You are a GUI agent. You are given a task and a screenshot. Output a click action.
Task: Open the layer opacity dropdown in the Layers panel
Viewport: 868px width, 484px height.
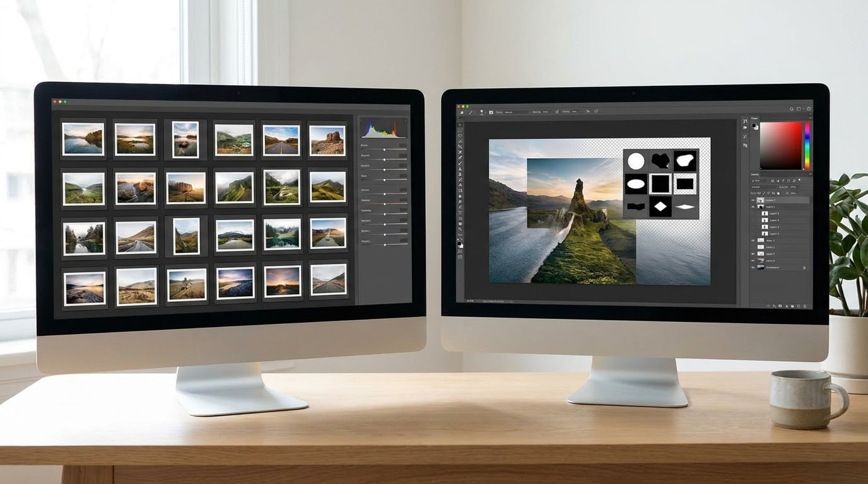795,187
